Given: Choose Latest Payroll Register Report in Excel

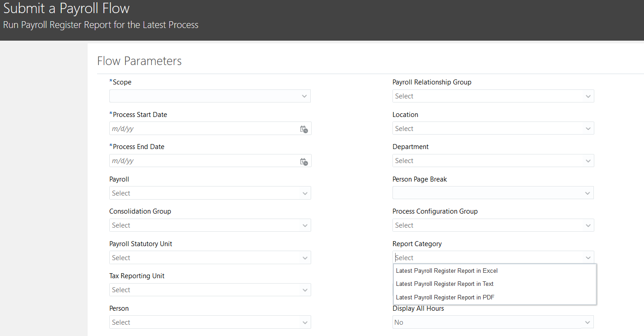Looking at the screenshot, I should pyautogui.click(x=447, y=271).
